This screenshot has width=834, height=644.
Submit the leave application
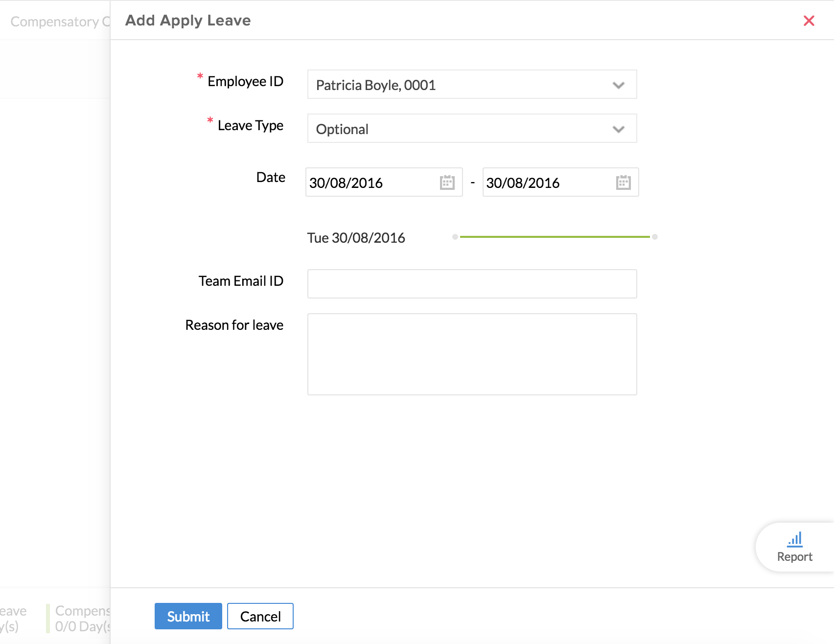coord(188,616)
